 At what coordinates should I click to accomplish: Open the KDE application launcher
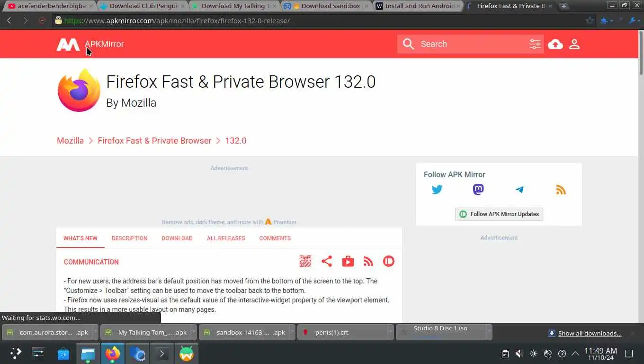coord(16,354)
